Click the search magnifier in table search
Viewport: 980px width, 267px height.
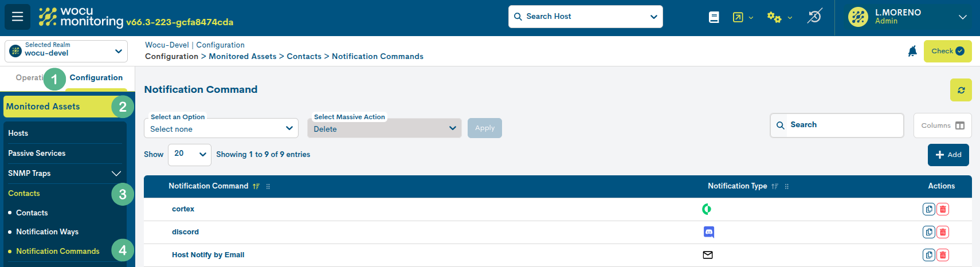pos(781,125)
